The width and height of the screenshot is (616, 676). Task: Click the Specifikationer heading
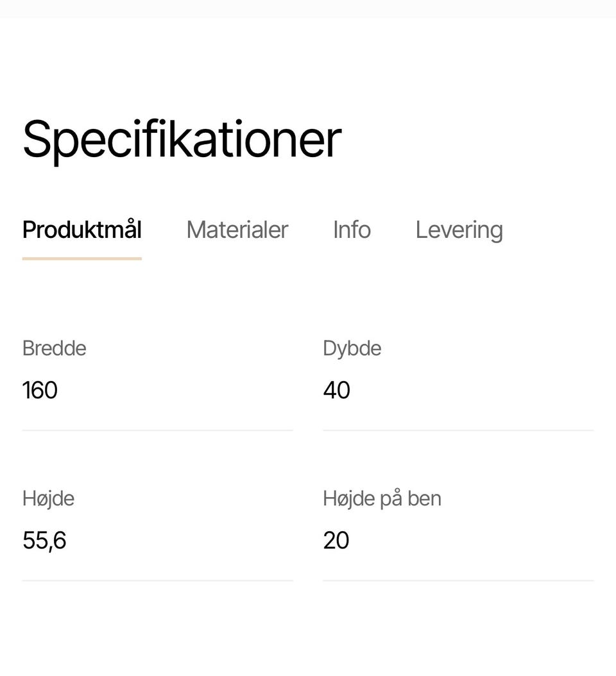182,139
